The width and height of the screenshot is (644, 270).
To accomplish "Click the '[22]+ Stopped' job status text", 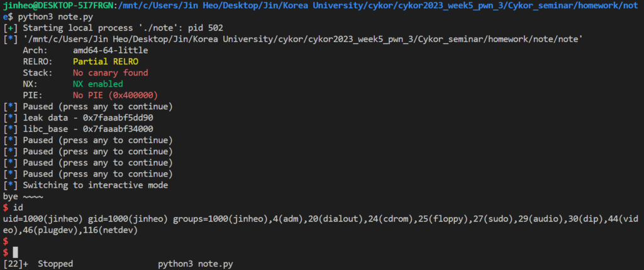I will 38,264.
